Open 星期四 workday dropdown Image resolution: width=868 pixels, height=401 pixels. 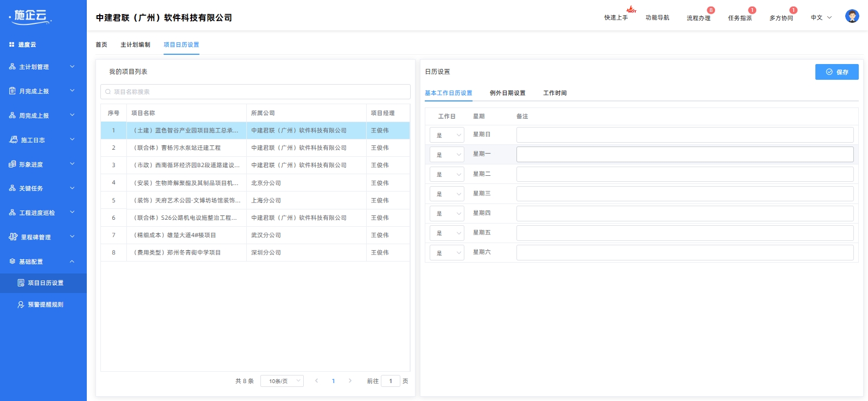(447, 213)
